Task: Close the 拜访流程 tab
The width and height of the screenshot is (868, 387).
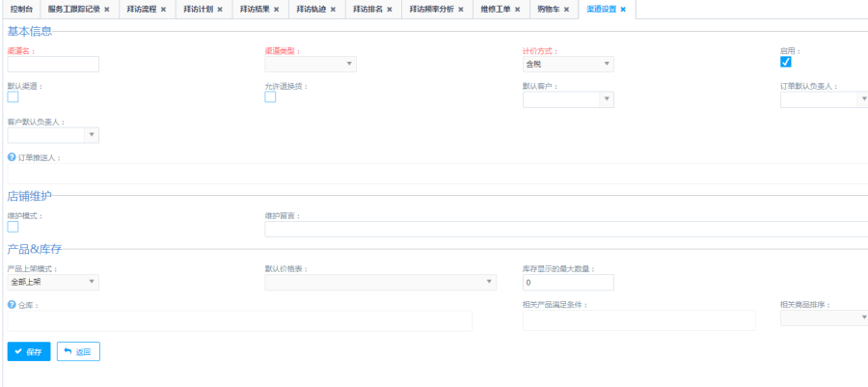Action: point(163,10)
